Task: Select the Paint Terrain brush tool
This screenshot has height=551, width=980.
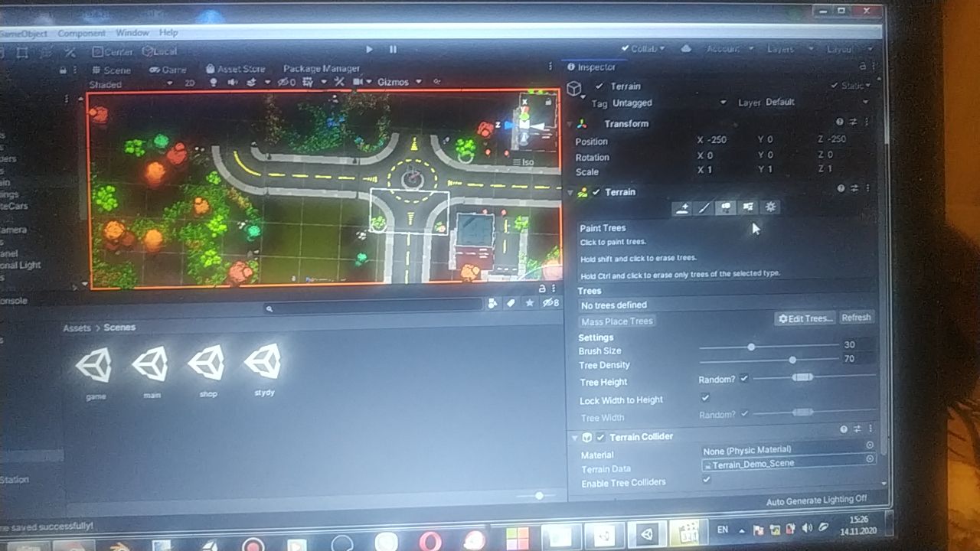Action: pos(704,207)
